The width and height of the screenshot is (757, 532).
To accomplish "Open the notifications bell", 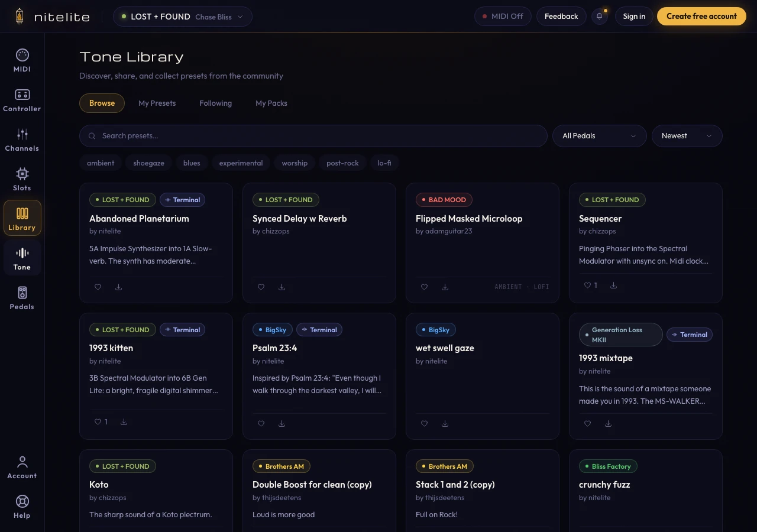I will [599, 17].
